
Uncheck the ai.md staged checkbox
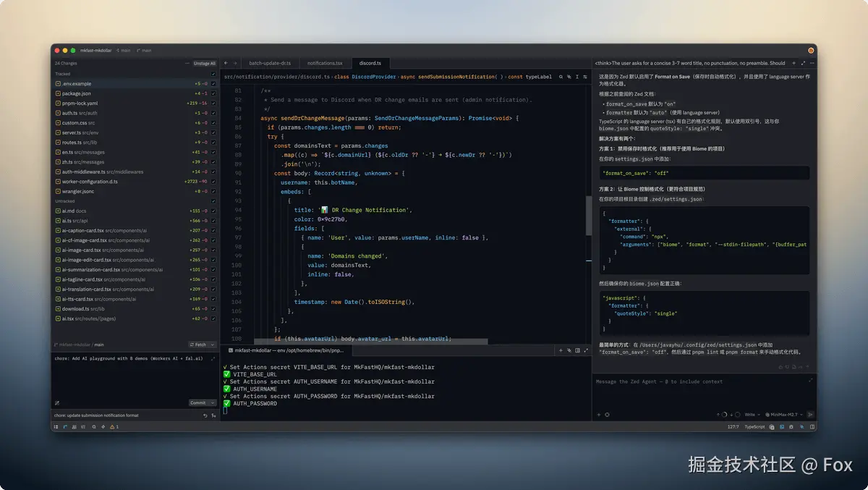(x=213, y=211)
